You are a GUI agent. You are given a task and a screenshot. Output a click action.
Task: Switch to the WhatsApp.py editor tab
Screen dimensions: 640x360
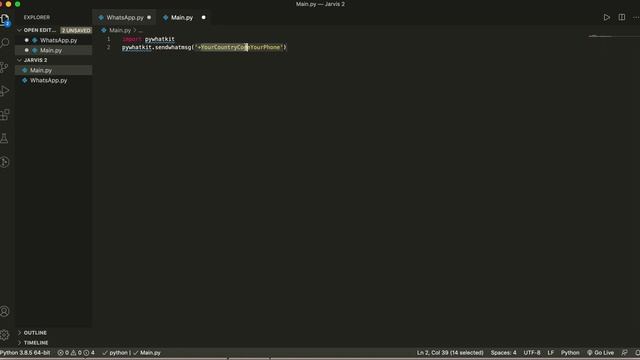point(124,18)
